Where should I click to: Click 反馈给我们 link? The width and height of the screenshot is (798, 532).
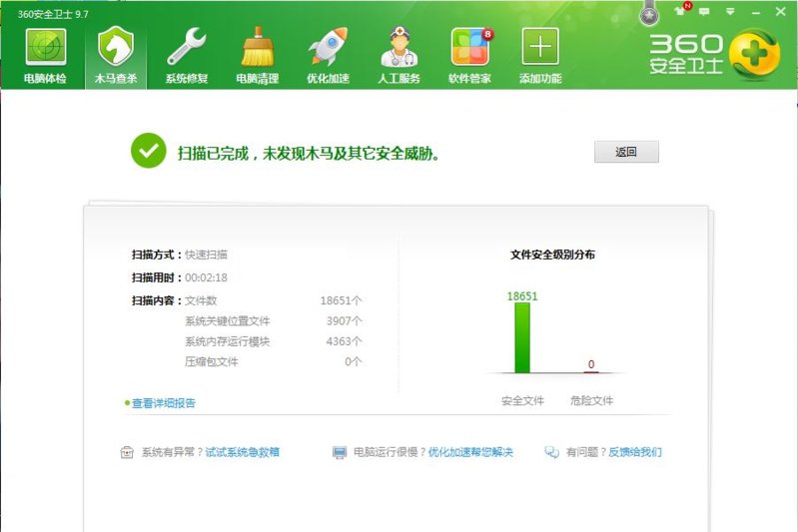coord(635,452)
